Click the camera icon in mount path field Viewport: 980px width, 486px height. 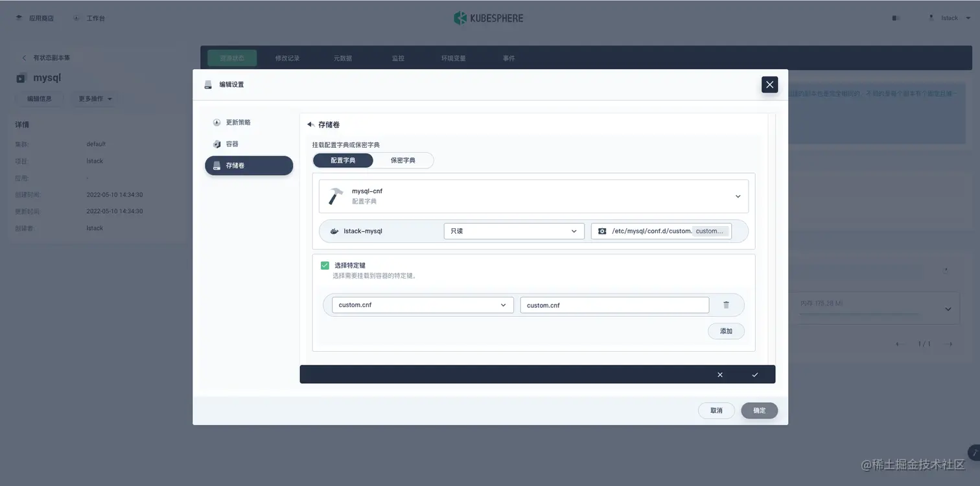tap(602, 231)
